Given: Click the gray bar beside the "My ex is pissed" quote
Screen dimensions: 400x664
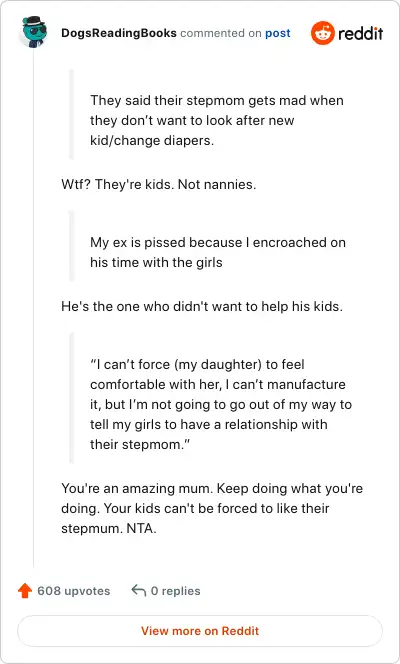Looking at the screenshot, I should click(72, 247).
